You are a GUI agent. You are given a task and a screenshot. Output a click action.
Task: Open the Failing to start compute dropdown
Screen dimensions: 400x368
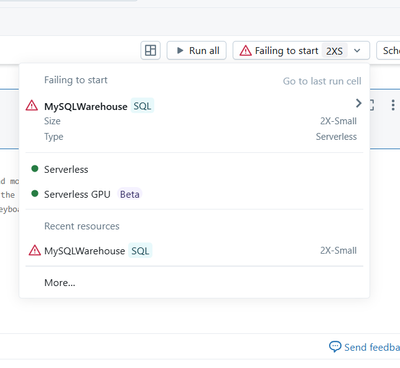pos(301,51)
